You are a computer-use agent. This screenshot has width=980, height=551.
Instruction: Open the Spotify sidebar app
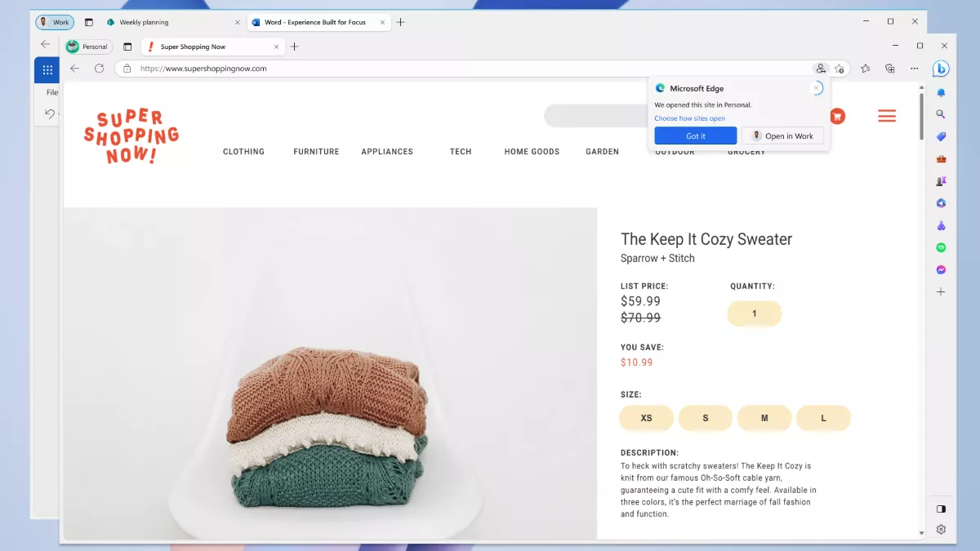click(x=941, y=247)
